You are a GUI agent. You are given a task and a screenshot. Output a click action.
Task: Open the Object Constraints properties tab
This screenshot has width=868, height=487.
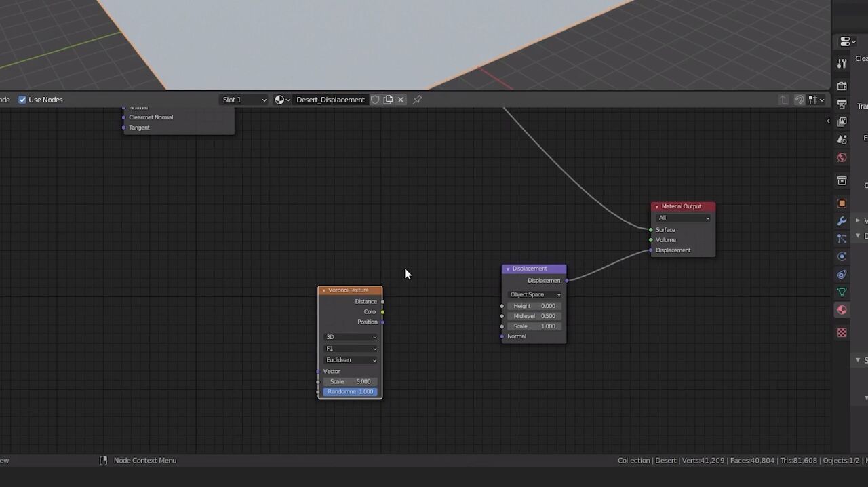point(842,275)
